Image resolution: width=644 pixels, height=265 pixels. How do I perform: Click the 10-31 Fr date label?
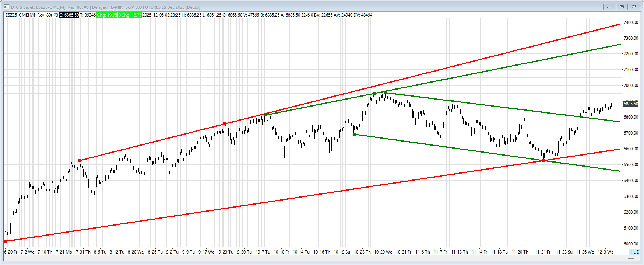(x=404, y=252)
